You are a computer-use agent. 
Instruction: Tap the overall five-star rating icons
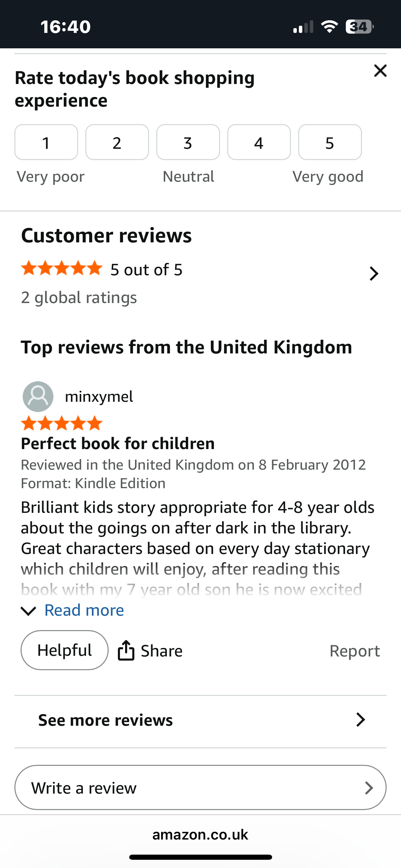(62, 268)
